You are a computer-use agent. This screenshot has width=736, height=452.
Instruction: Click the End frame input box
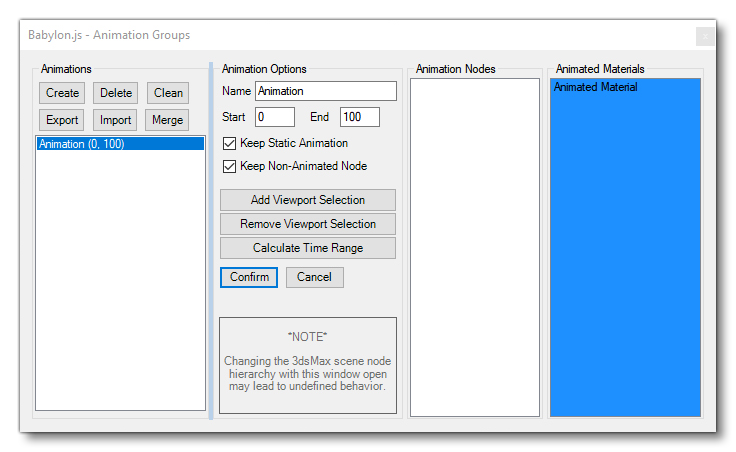point(359,117)
